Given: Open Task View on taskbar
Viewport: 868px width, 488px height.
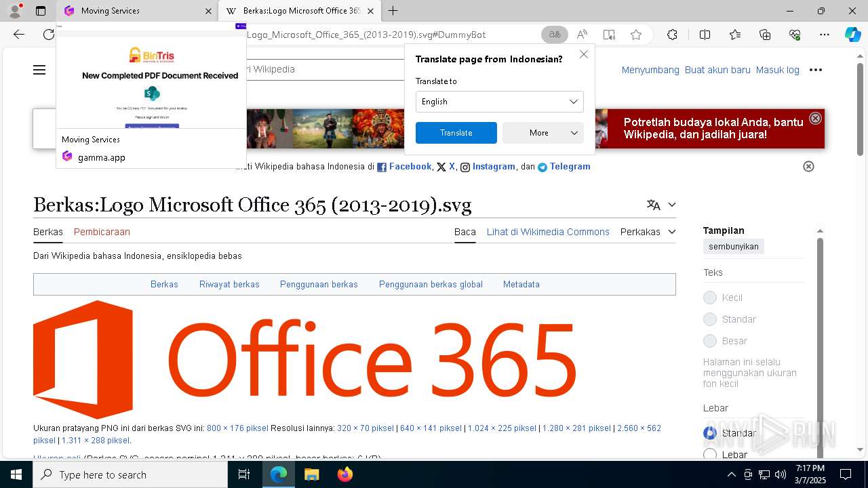Looking at the screenshot, I should 244,474.
